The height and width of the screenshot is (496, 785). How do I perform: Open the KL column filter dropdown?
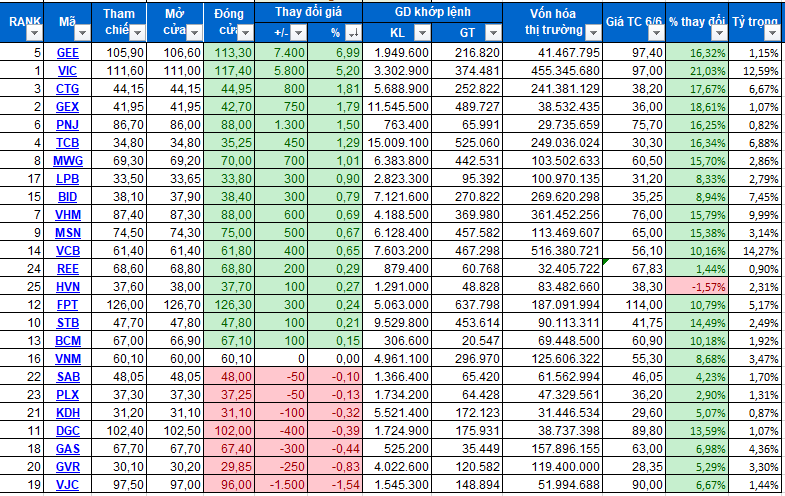click(423, 33)
